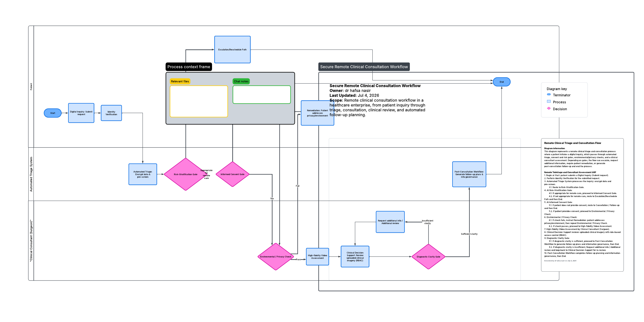Click the Remote Clinical Triage and Consultation Flow heading
644x322 pixels.
(572, 143)
